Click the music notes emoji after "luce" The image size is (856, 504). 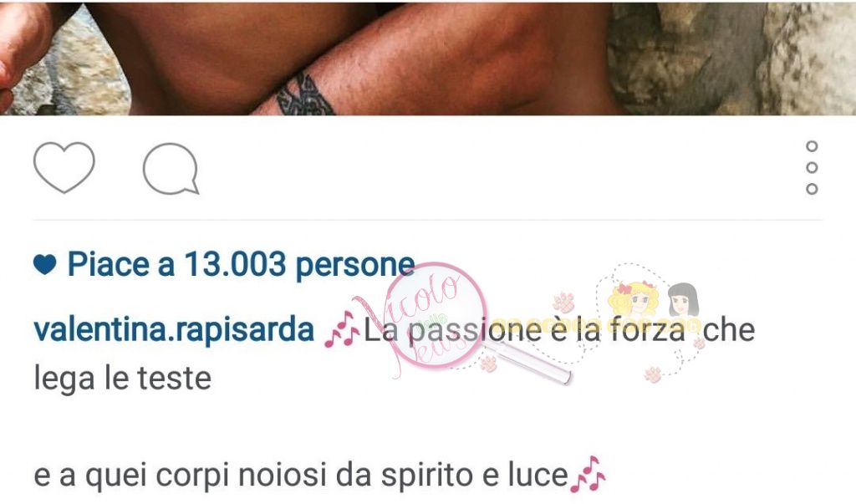(588, 474)
